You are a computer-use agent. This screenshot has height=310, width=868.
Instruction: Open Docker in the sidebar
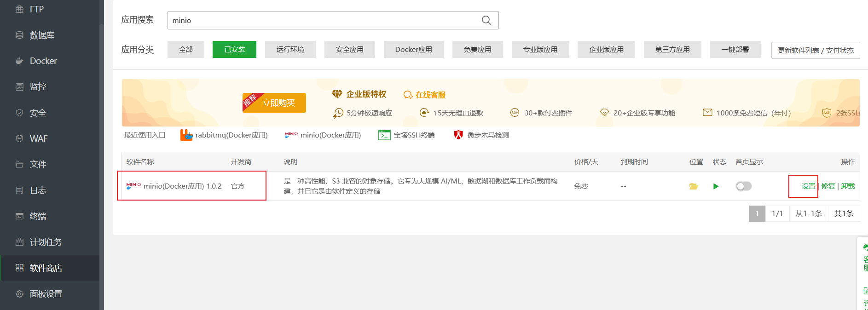click(43, 61)
